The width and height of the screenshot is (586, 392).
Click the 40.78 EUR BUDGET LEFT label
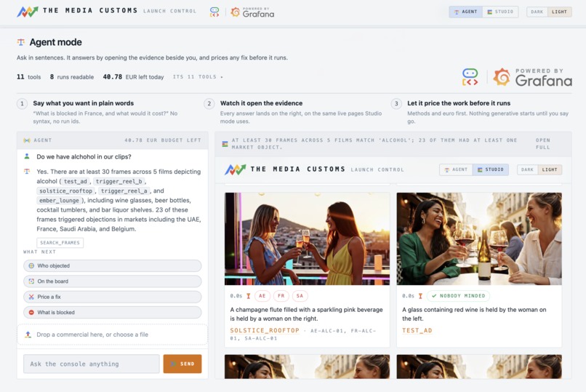point(163,140)
